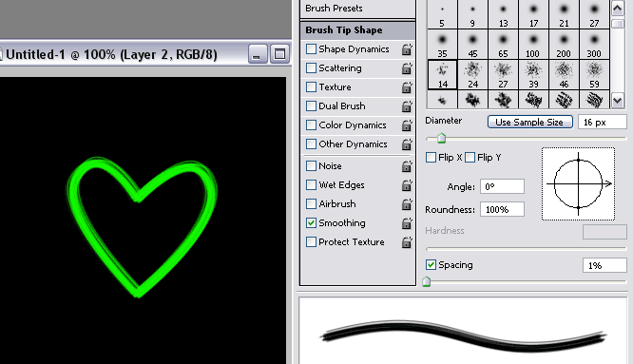
Task: Uncheck the Smoothing checkbox
Action: (311, 222)
